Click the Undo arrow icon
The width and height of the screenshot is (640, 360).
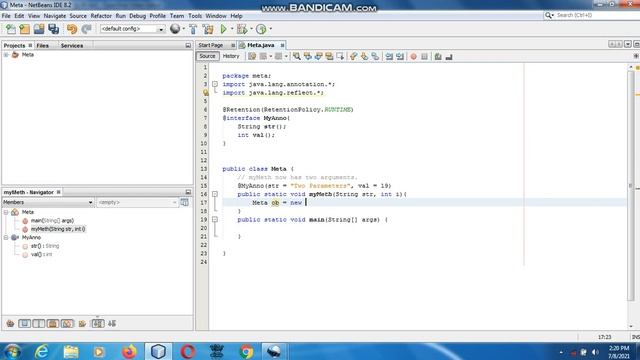(72, 29)
